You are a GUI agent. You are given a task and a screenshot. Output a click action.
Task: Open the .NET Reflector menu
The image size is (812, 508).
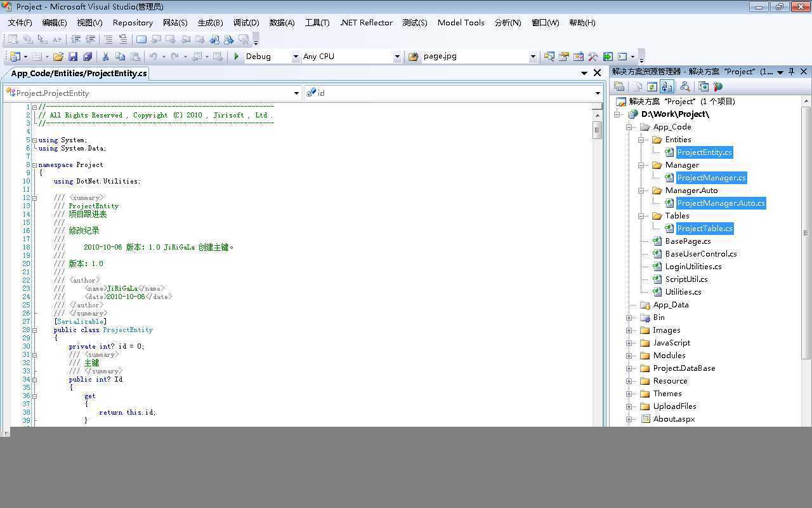click(366, 23)
